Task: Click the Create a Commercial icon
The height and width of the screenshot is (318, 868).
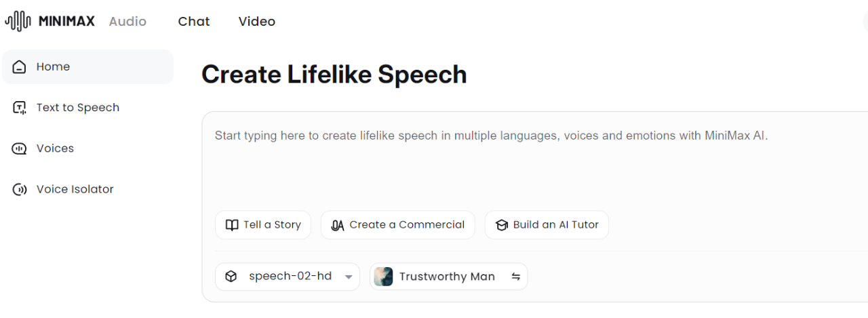Action: (x=338, y=225)
